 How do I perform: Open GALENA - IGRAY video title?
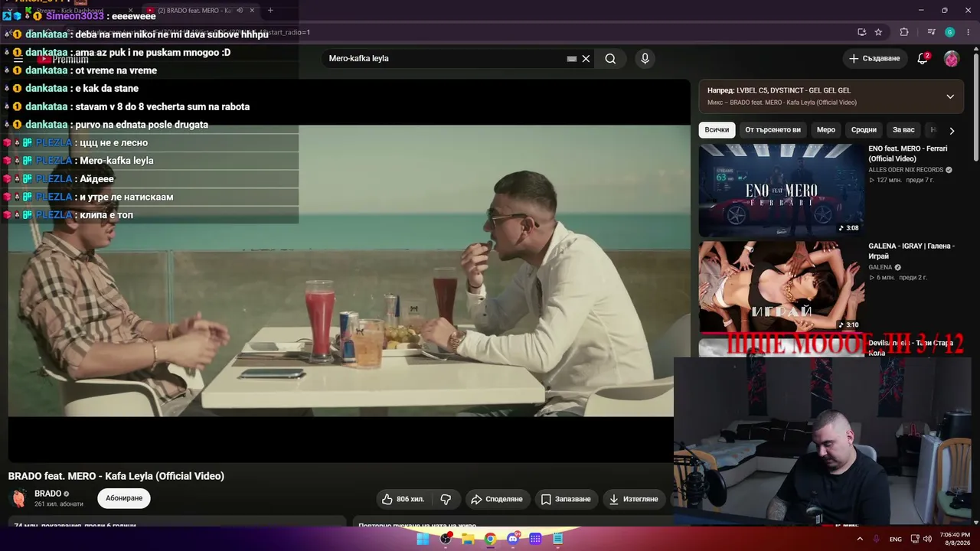pos(911,251)
